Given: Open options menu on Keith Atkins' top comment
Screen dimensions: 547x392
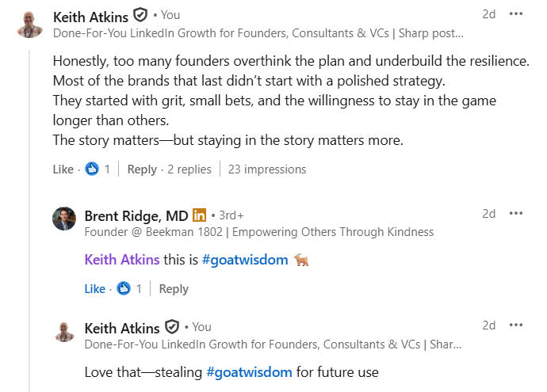Looking at the screenshot, I should coord(515,14).
